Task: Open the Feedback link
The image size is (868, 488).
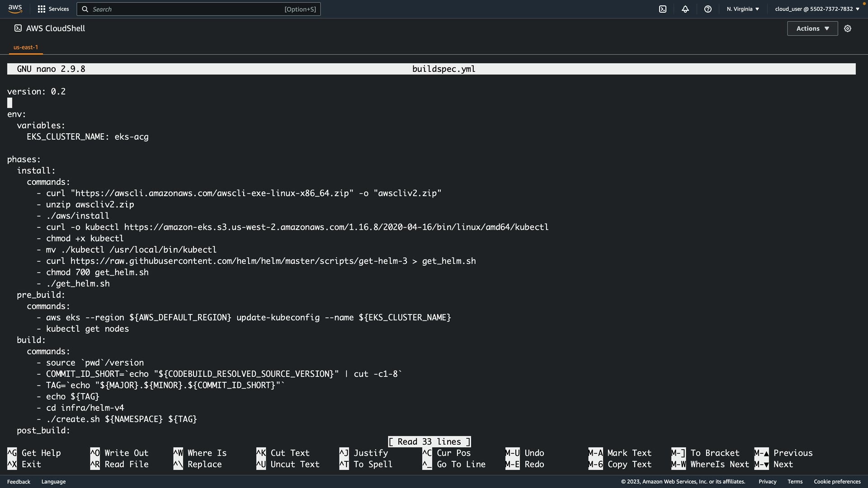Action: click(x=19, y=482)
